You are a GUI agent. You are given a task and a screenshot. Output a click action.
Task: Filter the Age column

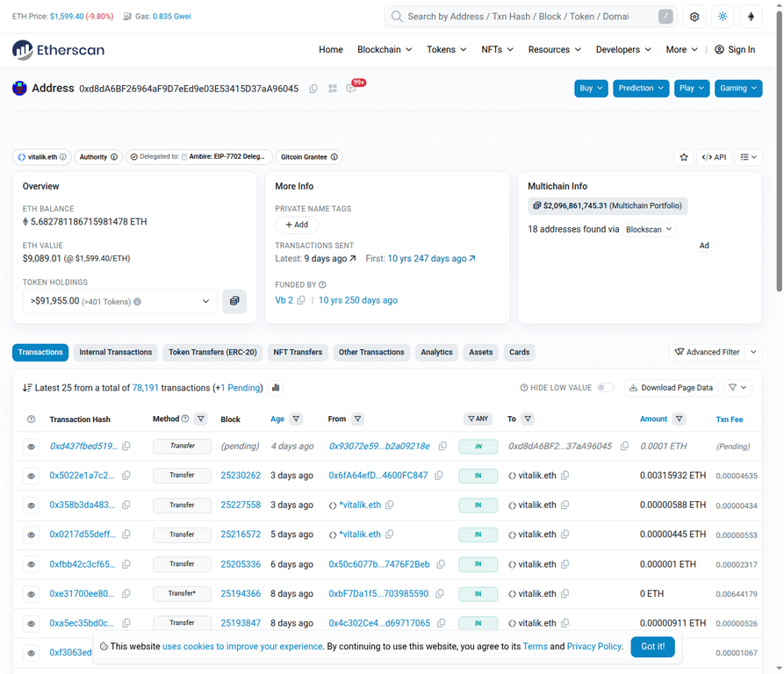pyautogui.click(x=296, y=419)
